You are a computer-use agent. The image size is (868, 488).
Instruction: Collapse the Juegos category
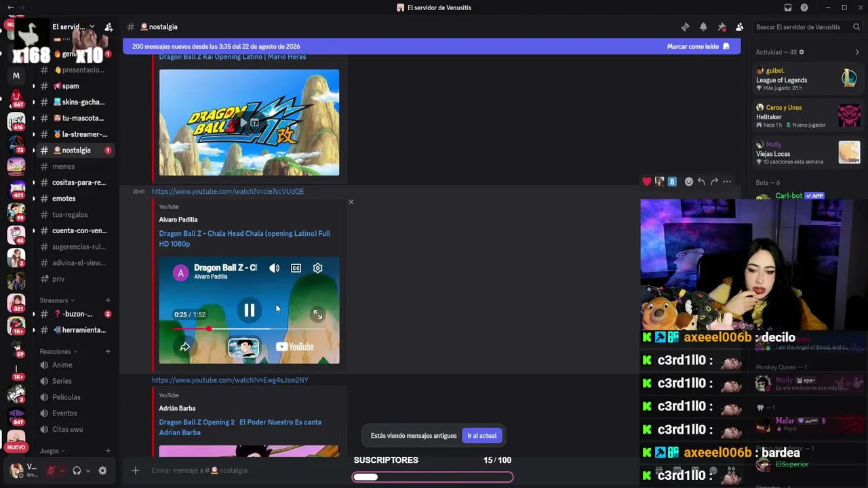tap(52, 451)
